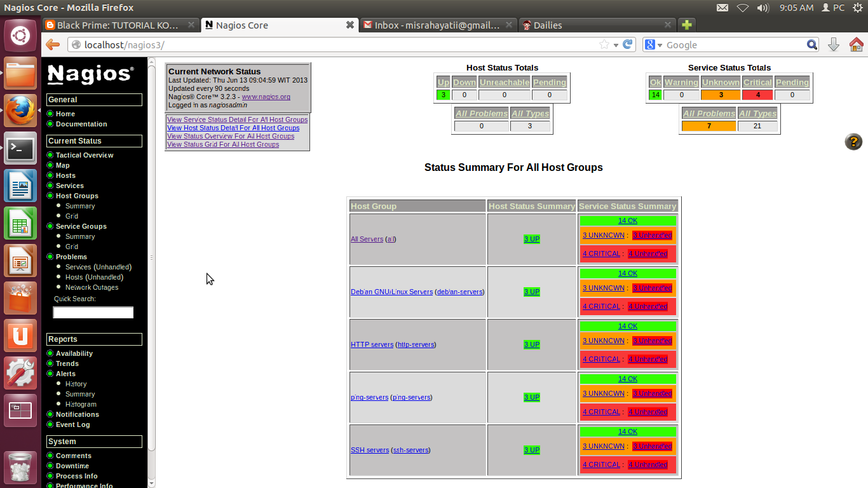Open LibreOffice Impress from the launcher
Viewport: 868px width, 488px height.
tap(20, 261)
